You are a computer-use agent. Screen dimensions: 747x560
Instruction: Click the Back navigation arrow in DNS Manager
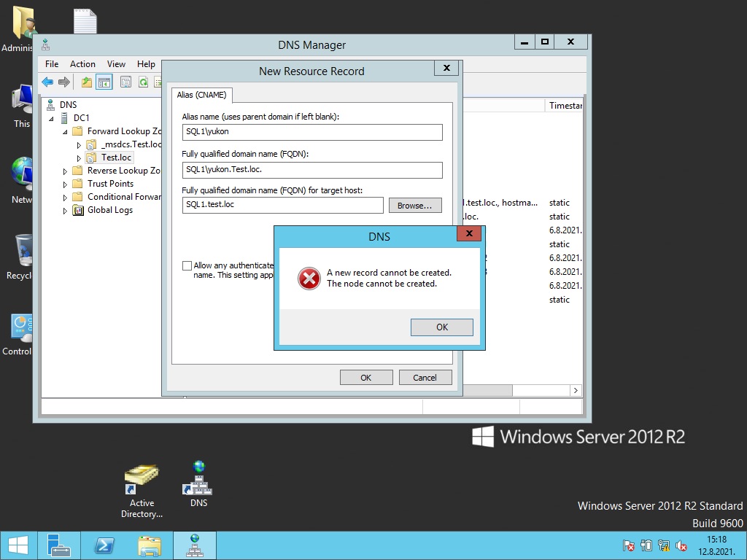tap(47, 81)
